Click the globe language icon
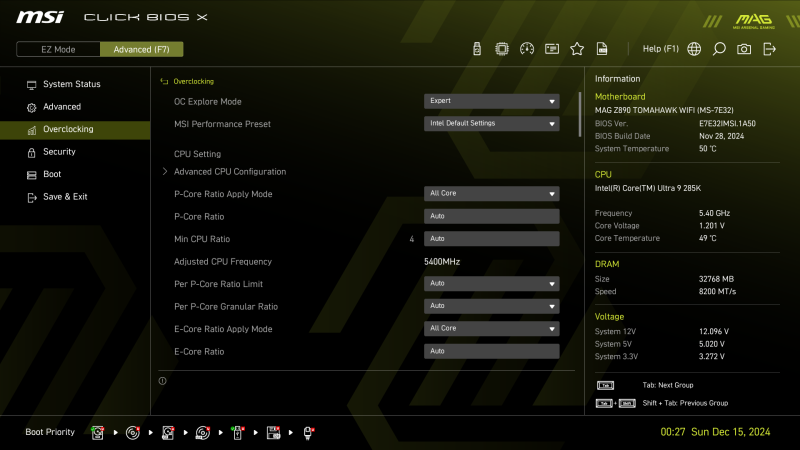800x450 pixels. click(x=694, y=49)
